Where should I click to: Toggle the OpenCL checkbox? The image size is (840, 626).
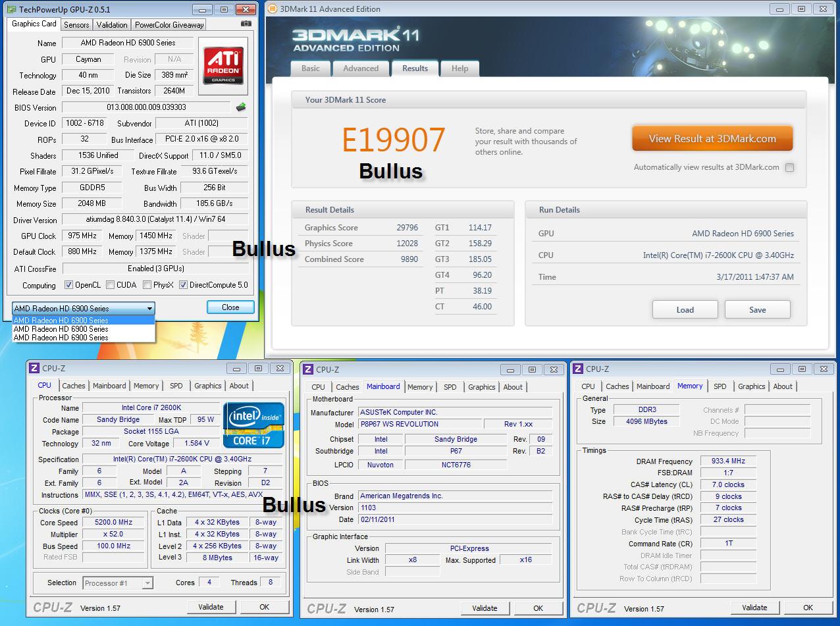pos(68,285)
